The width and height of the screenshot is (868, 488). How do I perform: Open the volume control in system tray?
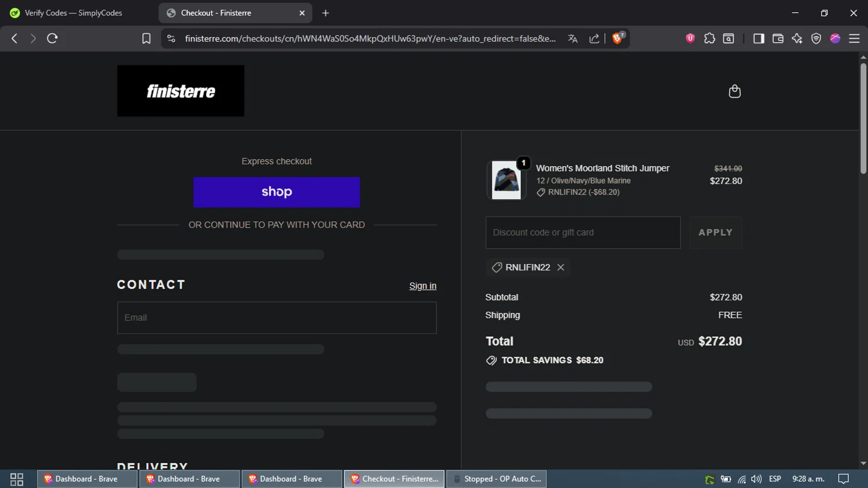click(756, 479)
